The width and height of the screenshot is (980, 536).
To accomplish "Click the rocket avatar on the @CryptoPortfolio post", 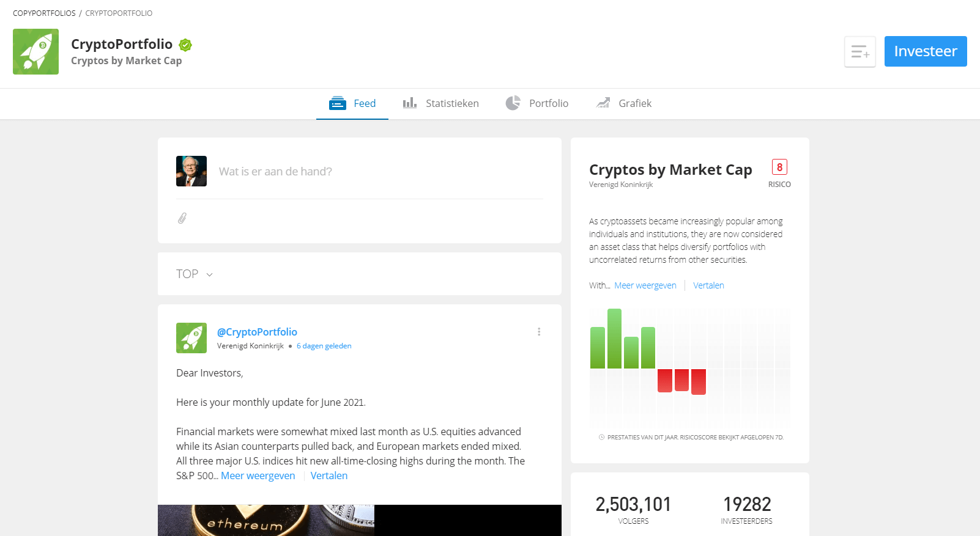I will pos(191,338).
